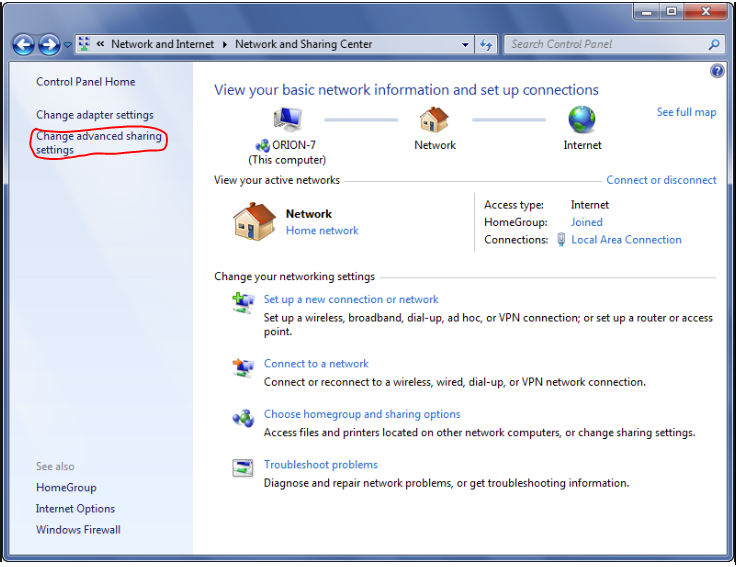Select Network and Sharing Center breadcrumb
Viewport: 738px width, 567px height.
point(304,44)
